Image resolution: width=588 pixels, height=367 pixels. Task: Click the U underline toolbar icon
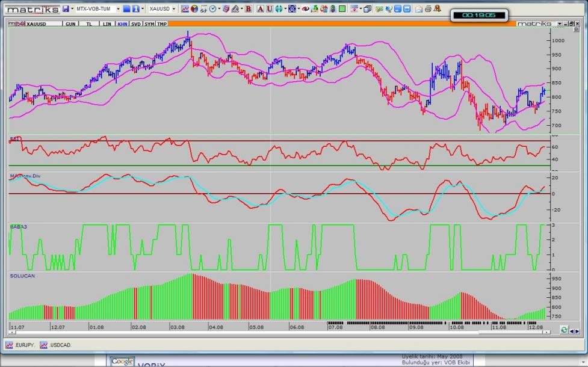269,9
